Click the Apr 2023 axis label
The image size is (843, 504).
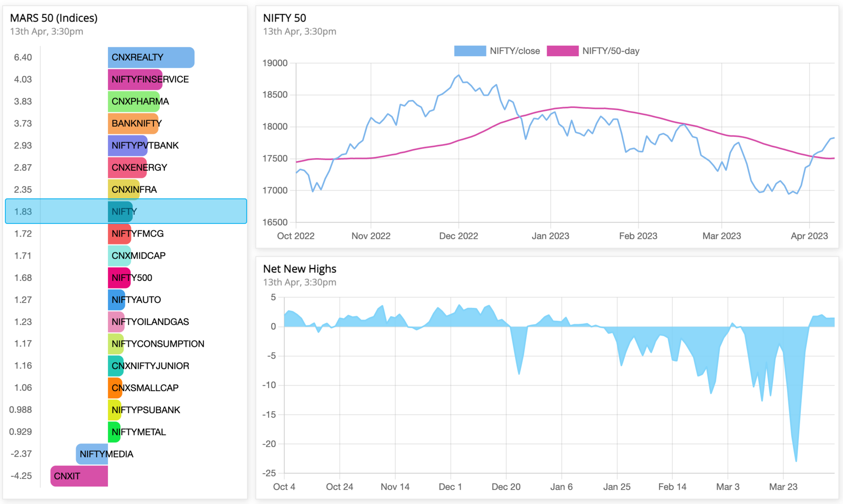(809, 236)
